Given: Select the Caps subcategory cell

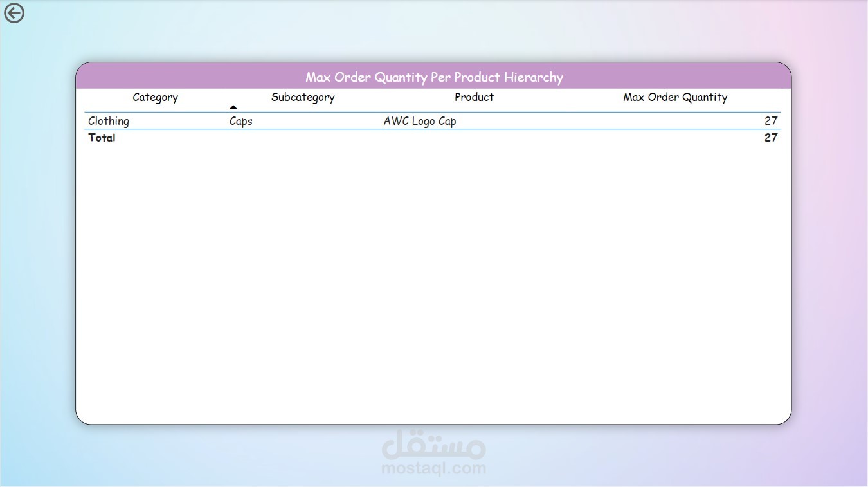Looking at the screenshot, I should pos(241,121).
